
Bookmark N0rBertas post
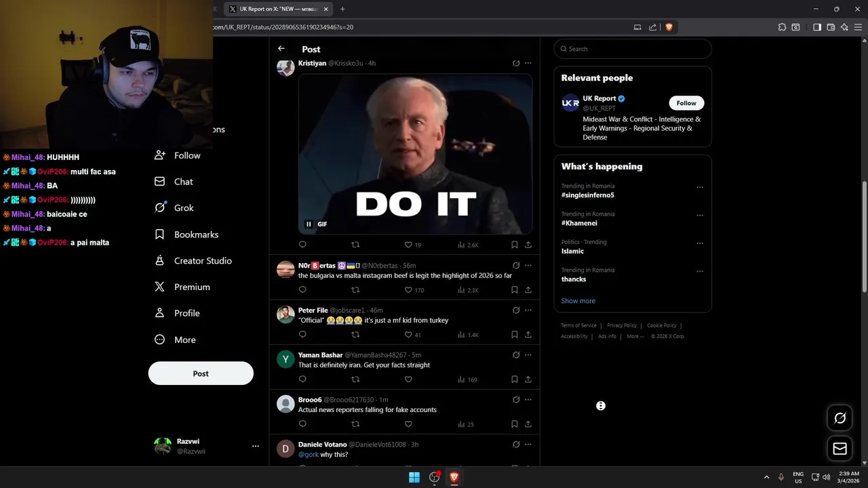pyautogui.click(x=515, y=290)
